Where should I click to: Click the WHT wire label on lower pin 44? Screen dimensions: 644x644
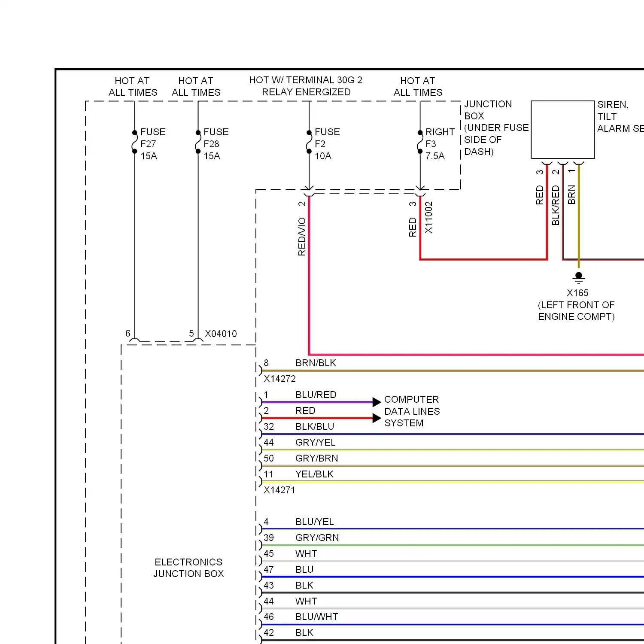(x=306, y=601)
